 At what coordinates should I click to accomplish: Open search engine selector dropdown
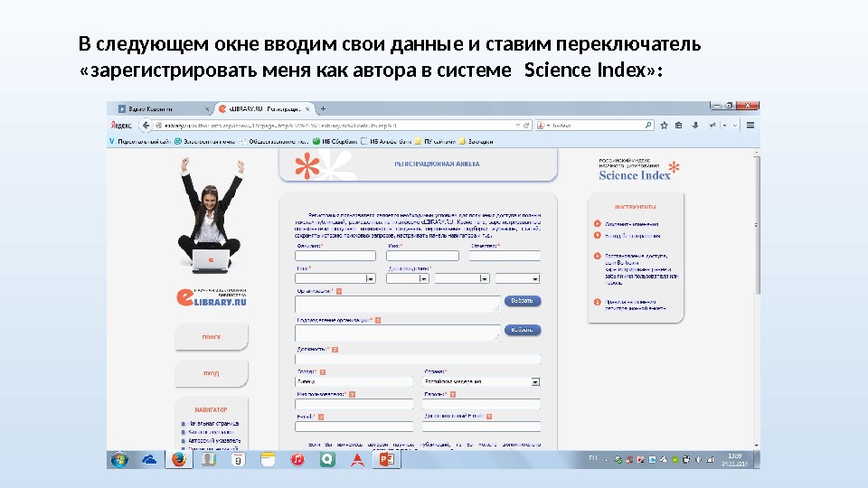(544, 126)
